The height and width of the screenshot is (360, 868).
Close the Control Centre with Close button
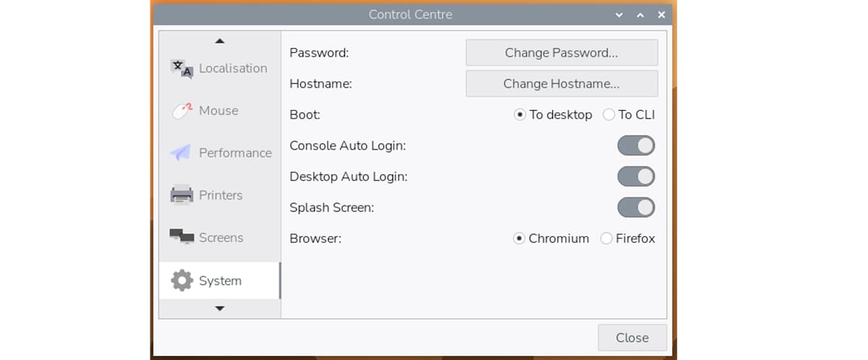(x=631, y=338)
